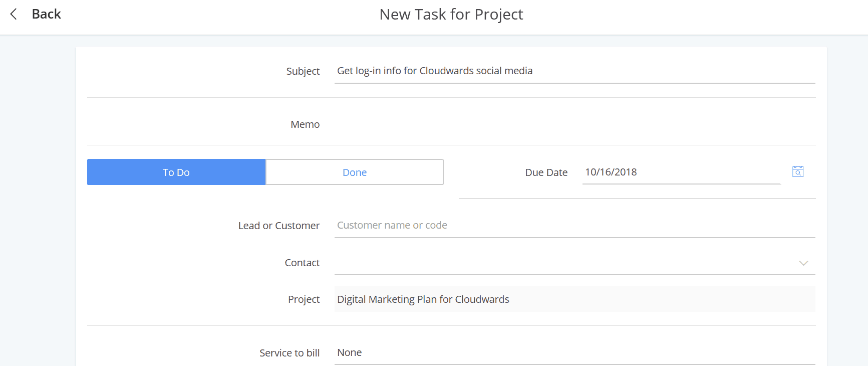Click the Contact label
Image resolution: width=868 pixels, height=366 pixels.
pyautogui.click(x=302, y=263)
